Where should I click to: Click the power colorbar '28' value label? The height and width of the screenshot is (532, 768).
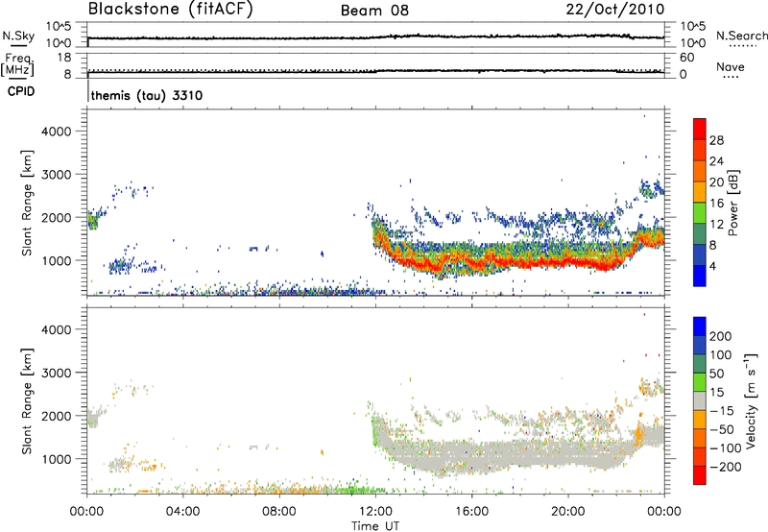(x=716, y=140)
